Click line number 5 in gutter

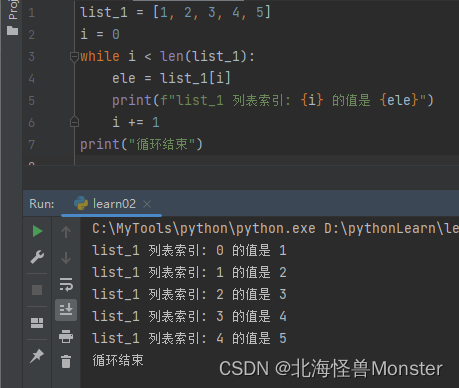(32, 101)
